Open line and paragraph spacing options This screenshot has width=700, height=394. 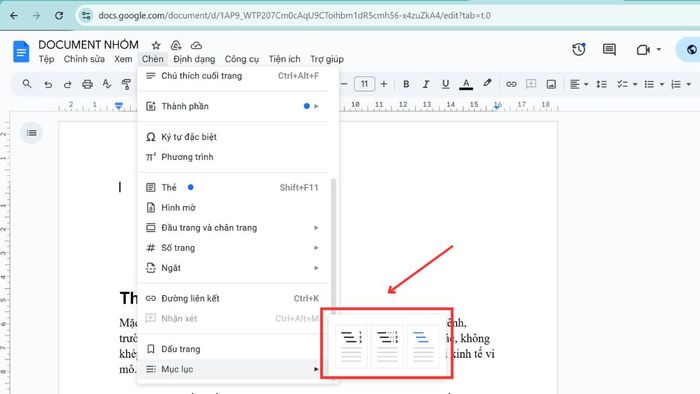(601, 84)
